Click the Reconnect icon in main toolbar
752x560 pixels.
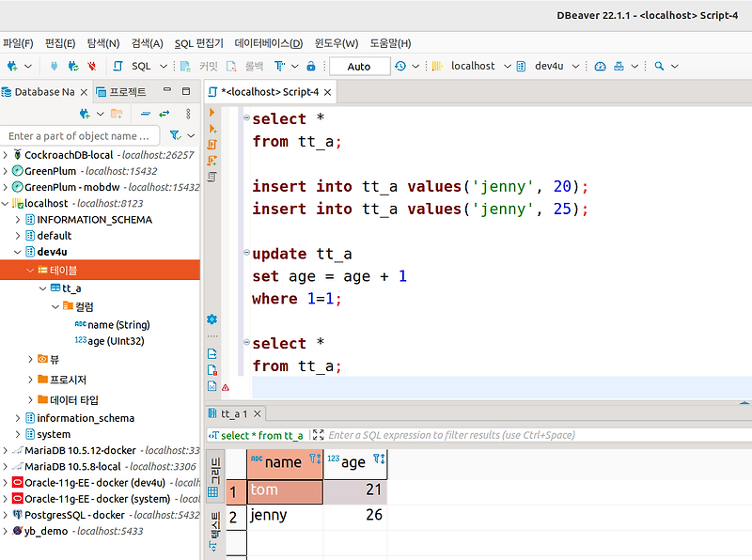click(x=73, y=66)
